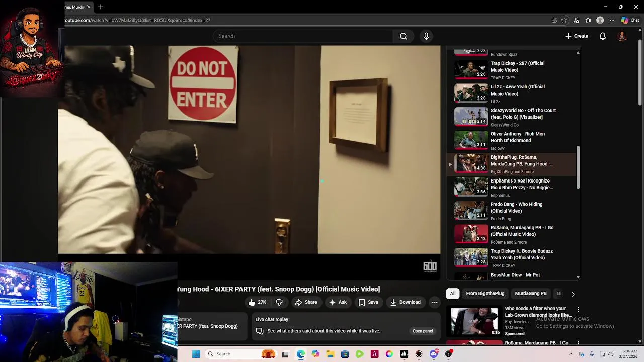Screen dimensions: 644x362
Task: Close the current browser tab
Action: coord(89,7)
